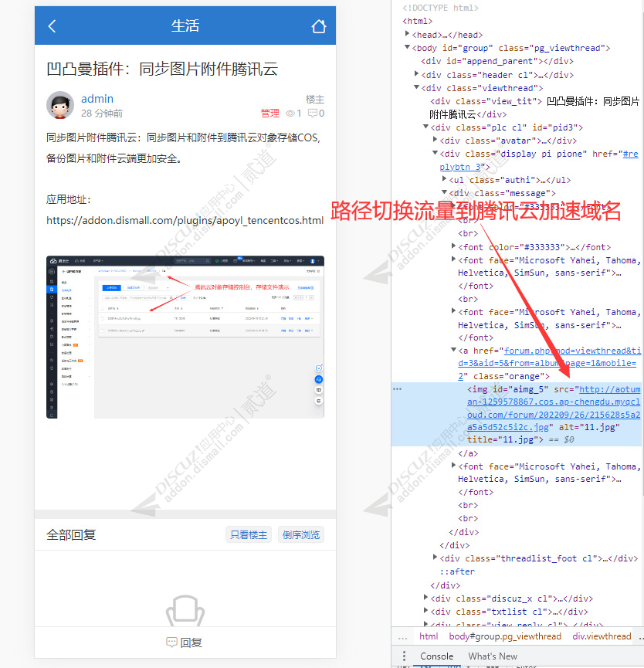Collapse div class="message" node
Screen dimensions: 644x668
444,192
